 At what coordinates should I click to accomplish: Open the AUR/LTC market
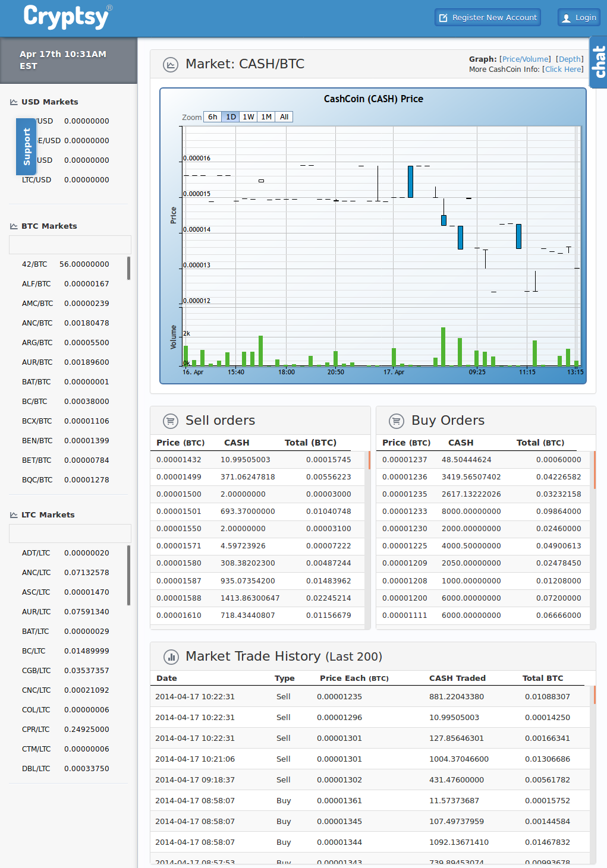(x=65, y=612)
